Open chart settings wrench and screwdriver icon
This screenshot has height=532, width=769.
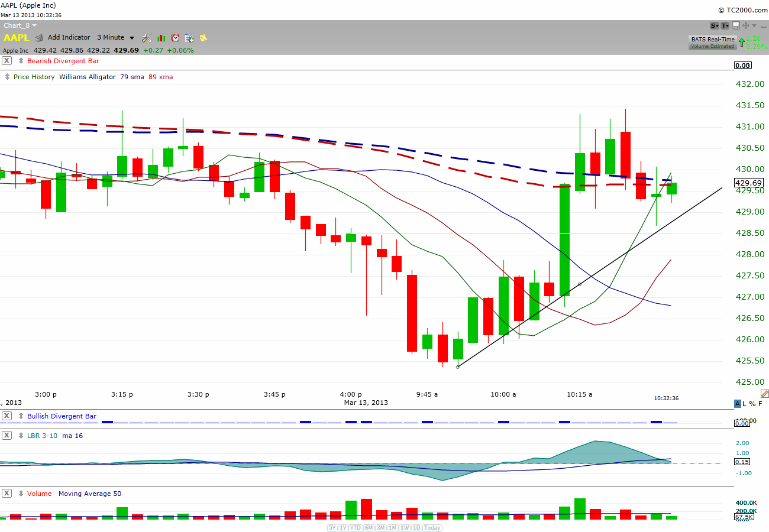[147, 37]
